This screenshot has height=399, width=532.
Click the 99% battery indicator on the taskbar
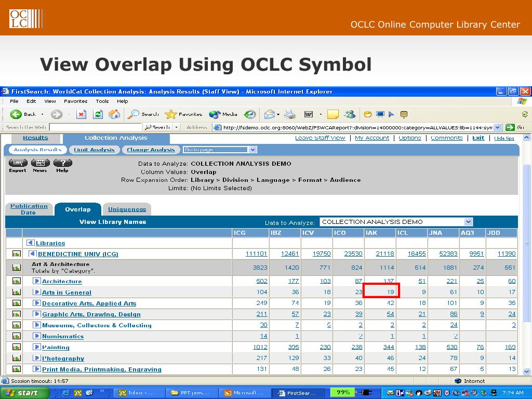click(343, 393)
